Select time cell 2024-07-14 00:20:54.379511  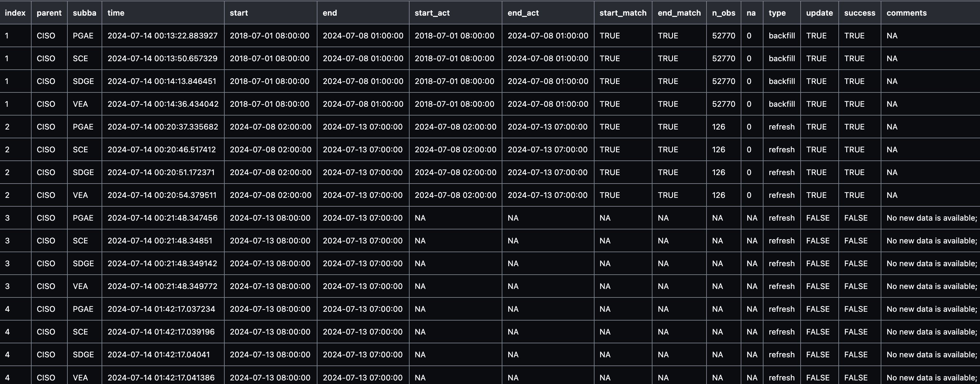pyautogui.click(x=162, y=196)
